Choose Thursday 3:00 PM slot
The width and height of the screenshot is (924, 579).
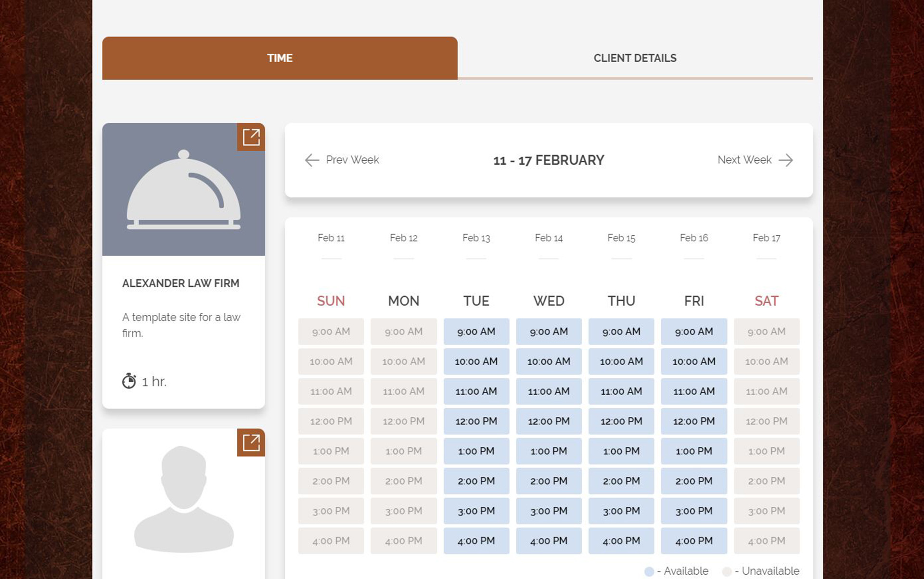pos(621,511)
